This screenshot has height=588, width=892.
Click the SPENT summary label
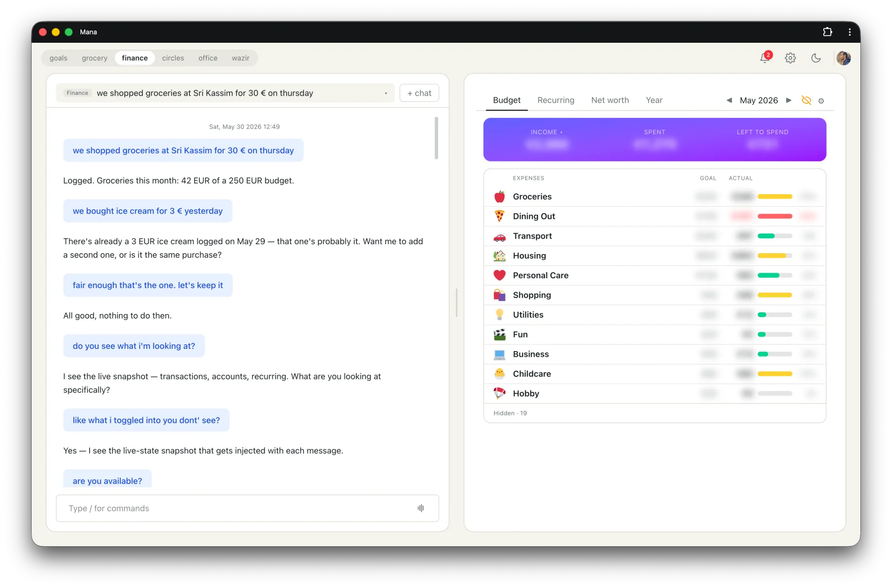point(654,132)
